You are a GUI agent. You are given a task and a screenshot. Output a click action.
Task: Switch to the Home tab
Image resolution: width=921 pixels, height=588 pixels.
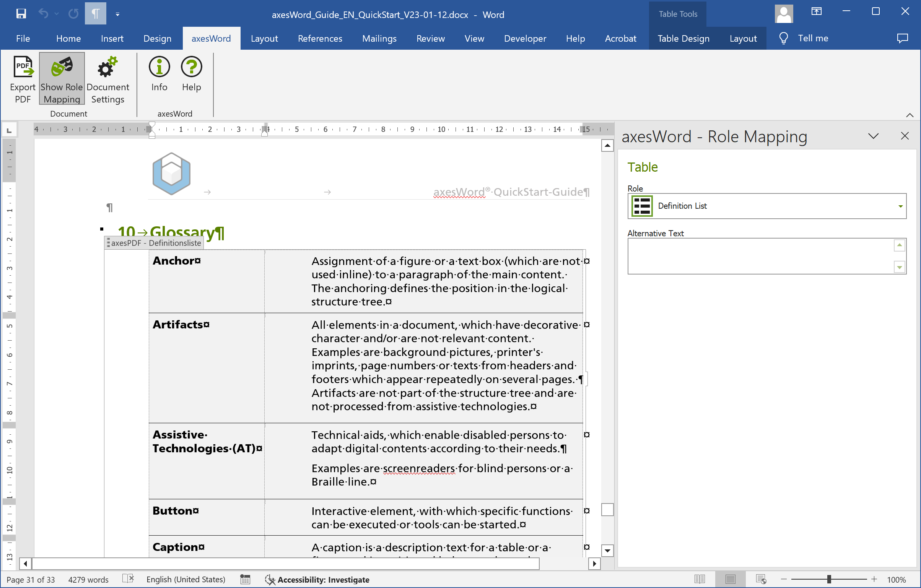[x=68, y=39]
